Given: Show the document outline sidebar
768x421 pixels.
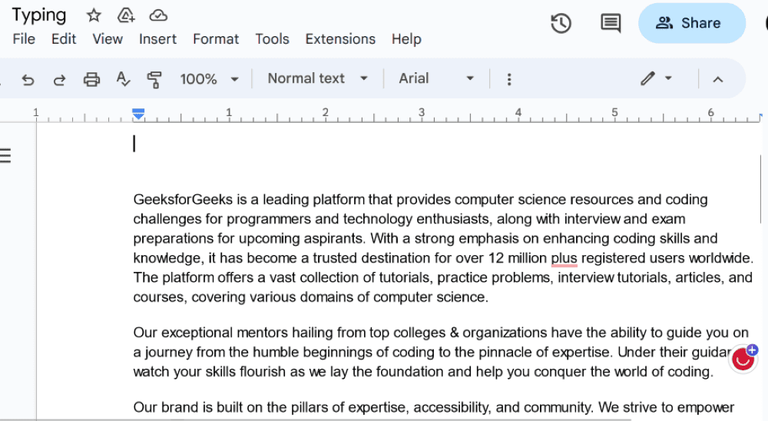Looking at the screenshot, I should coord(6,155).
